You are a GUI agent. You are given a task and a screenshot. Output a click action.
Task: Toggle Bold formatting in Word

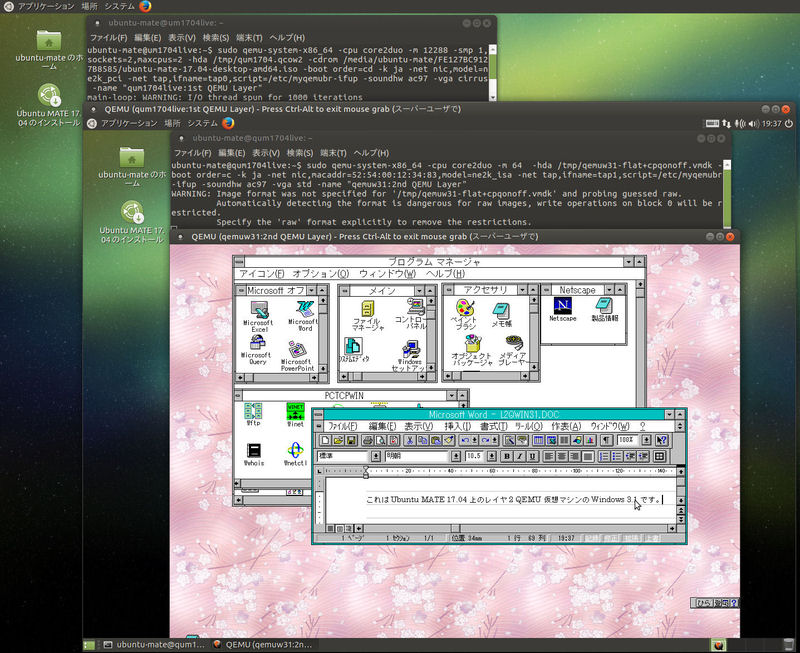[507, 457]
